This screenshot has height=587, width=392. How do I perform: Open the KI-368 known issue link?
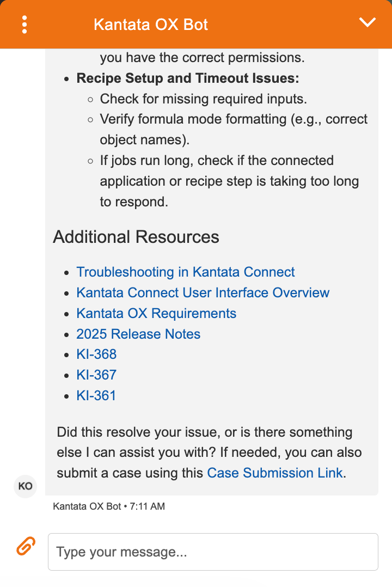click(x=96, y=354)
